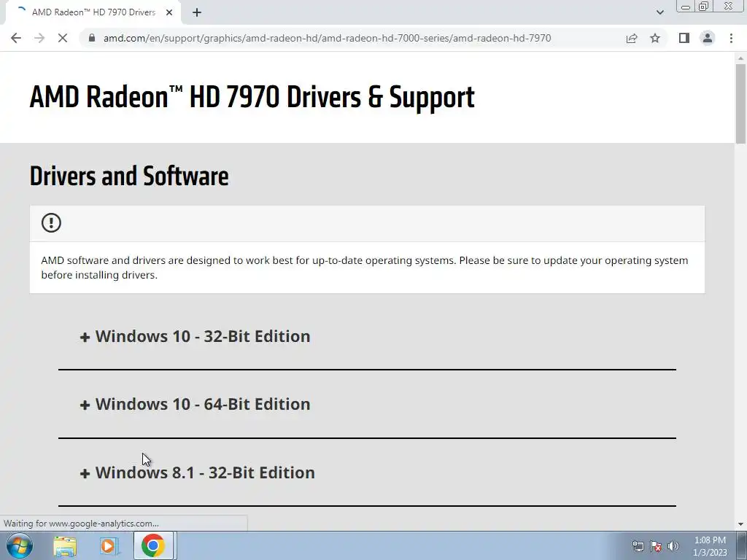Click the AMD Radeon HD 7970 Drivers & Support heading

tap(252, 97)
